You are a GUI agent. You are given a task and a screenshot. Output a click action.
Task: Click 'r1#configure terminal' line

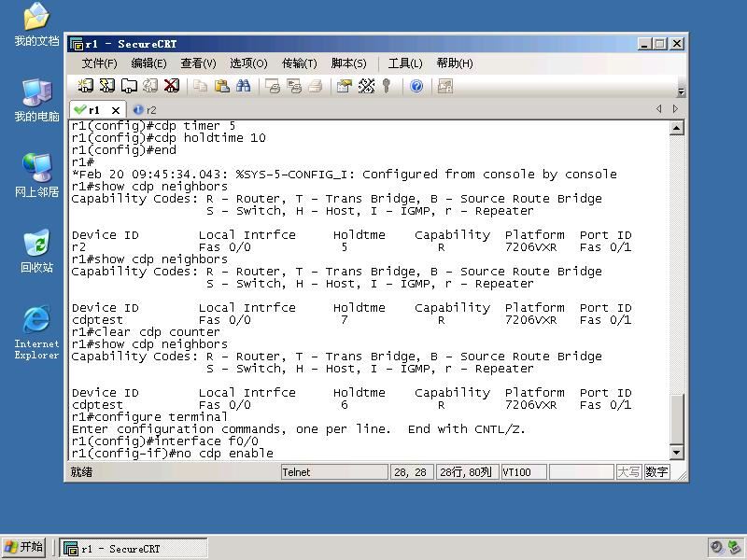(x=149, y=417)
